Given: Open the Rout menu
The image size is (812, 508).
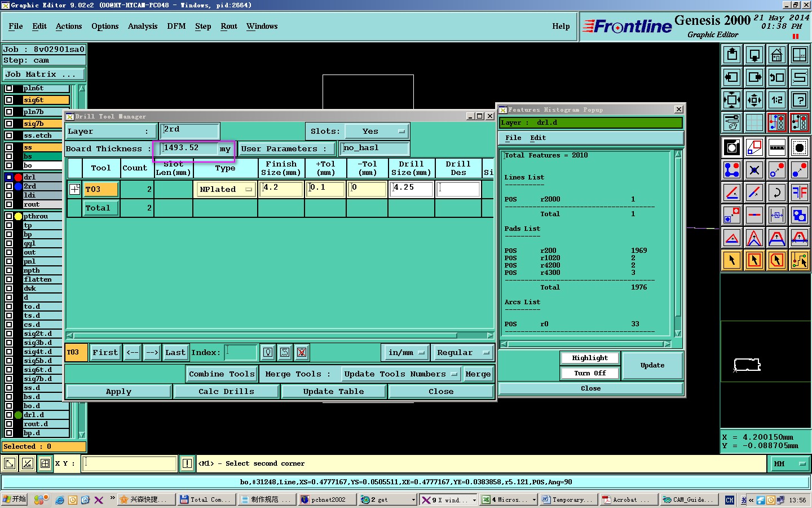Looking at the screenshot, I should point(229,26).
